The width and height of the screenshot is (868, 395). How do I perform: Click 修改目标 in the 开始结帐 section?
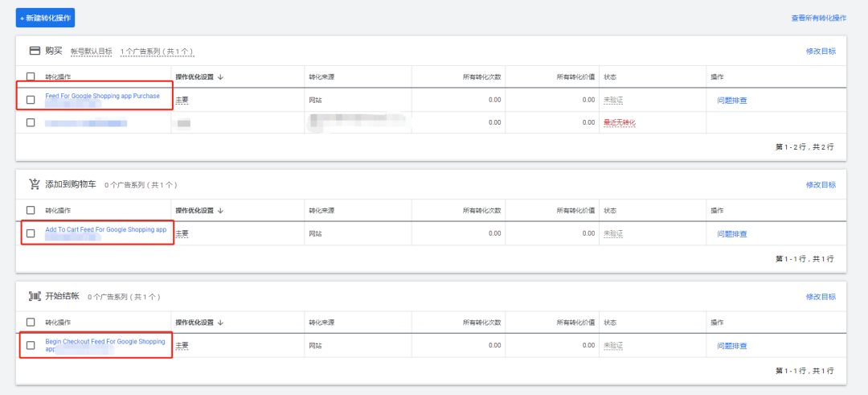tap(821, 297)
